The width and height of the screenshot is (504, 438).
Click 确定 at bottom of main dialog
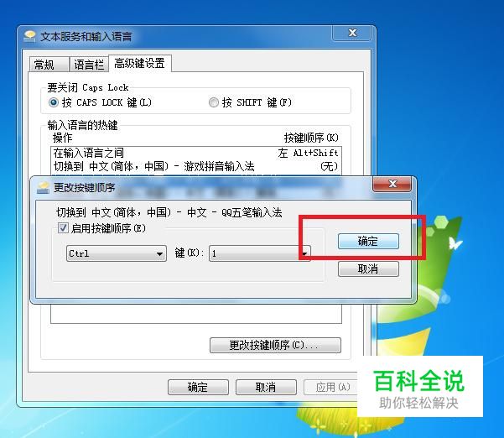point(198,387)
